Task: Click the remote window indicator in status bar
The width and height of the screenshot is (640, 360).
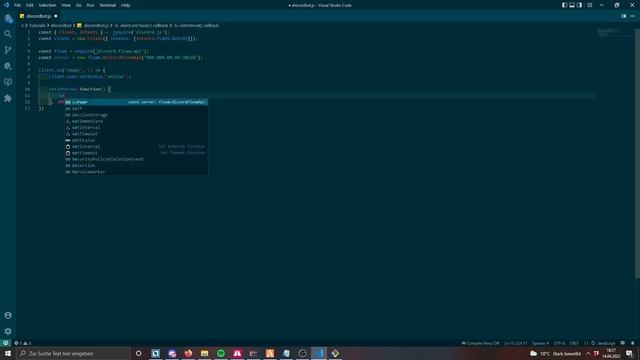Action: pos(5,343)
